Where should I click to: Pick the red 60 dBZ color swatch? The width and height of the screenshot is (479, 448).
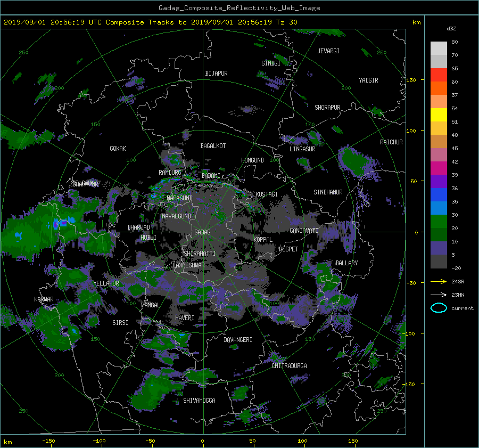point(439,75)
